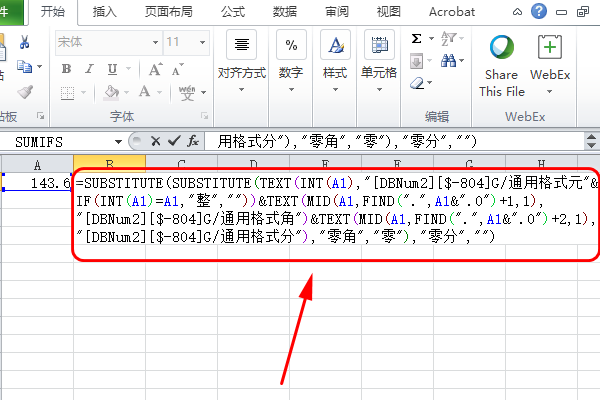The height and width of the screenshot is (400, 600).
Task: Click the Share This File icon
Action: pyautogui.click(x=501, y=48)
